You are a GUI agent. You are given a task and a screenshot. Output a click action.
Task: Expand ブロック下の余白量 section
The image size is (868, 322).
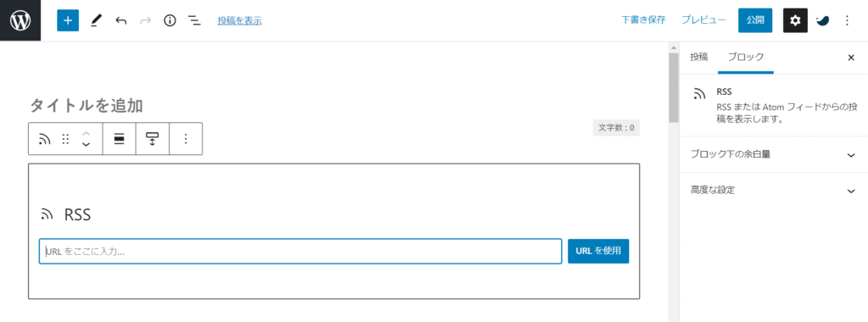click(773, 154)
